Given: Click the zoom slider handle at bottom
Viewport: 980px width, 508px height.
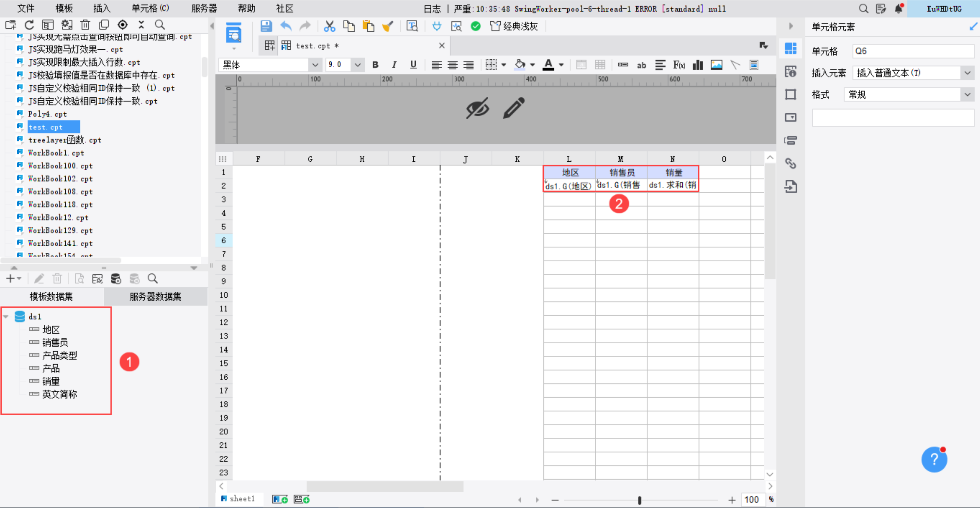Looking at the screenshot, I should pos(639,500).
